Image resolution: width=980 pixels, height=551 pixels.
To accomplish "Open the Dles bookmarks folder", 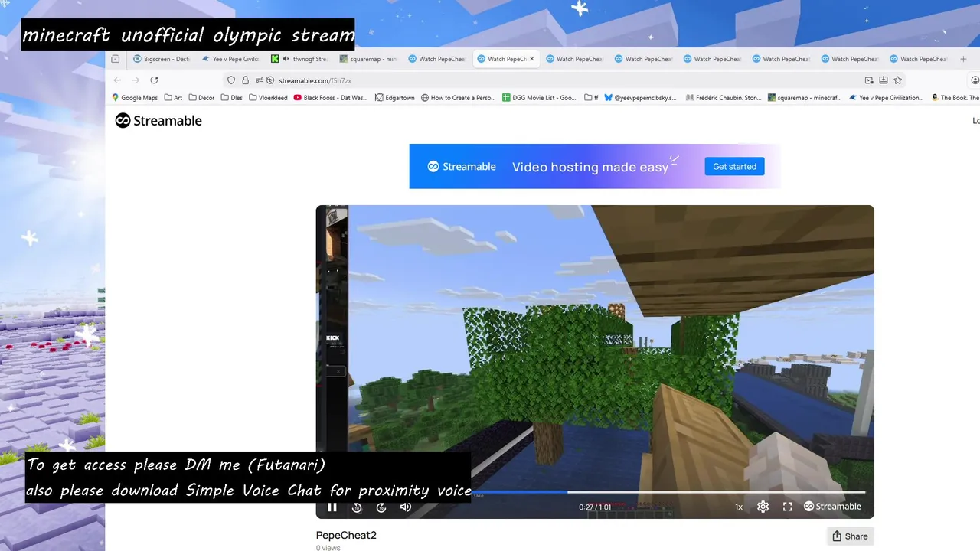I will click(x=232, y=98).
